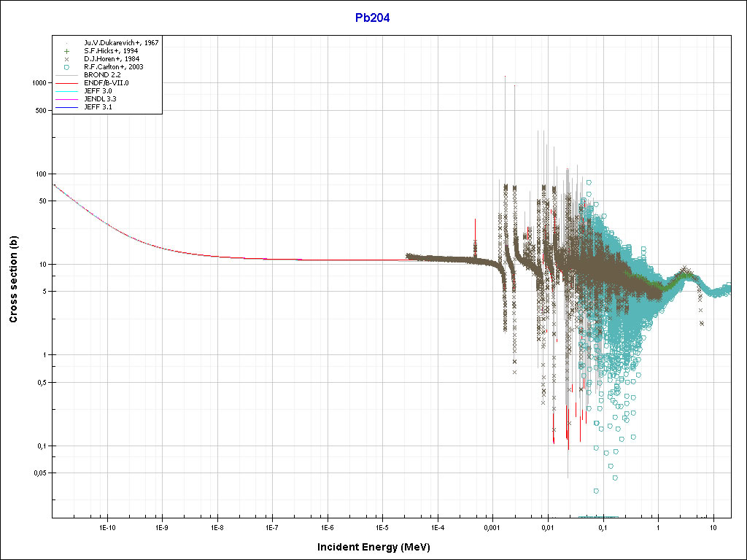Click the x marker for D.J.Horen
This screenshot has height=560, width=747.
click(x=66, y=59)
